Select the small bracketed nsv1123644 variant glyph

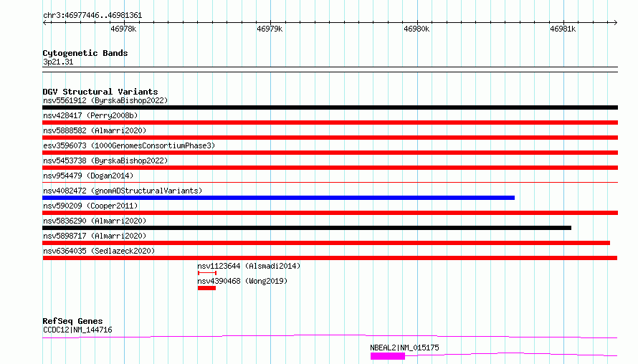206,273
